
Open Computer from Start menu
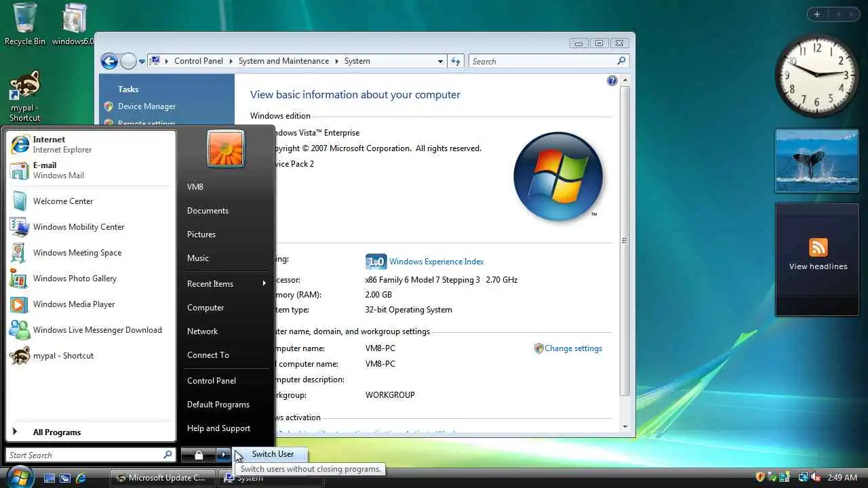205,308
